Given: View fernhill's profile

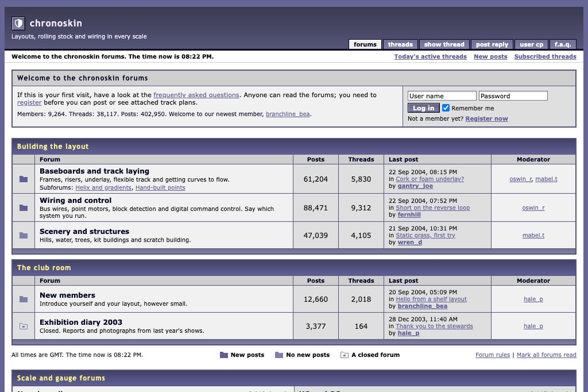Looking at the screenshot, I should point(409,215).
